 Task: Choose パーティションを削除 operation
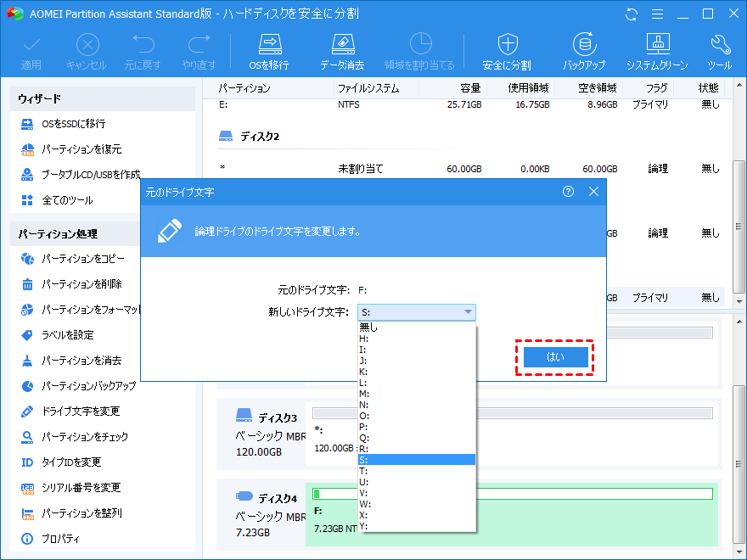71,284
